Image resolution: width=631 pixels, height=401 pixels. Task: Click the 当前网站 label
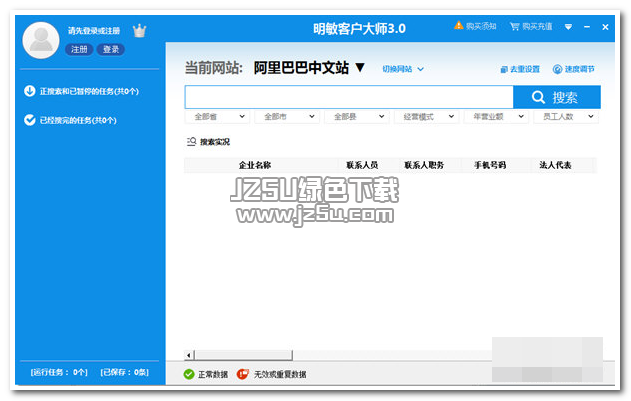(214, 68)
